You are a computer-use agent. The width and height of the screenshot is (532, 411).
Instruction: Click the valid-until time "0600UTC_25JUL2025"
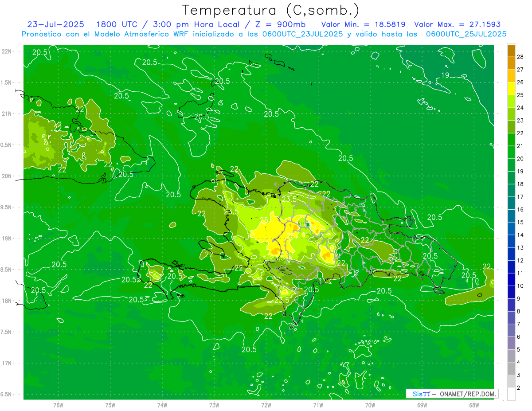tap(466, 34)
